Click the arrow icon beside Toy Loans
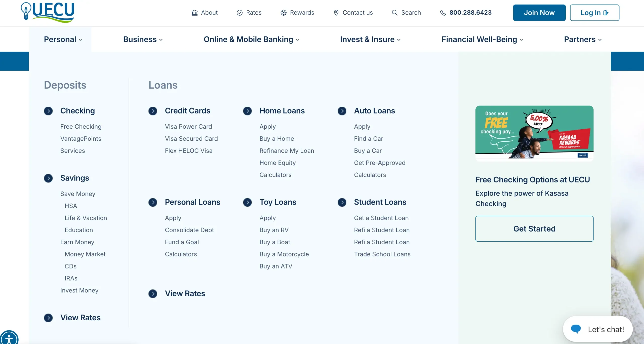The image size is (644, 344). click(247, 202)
